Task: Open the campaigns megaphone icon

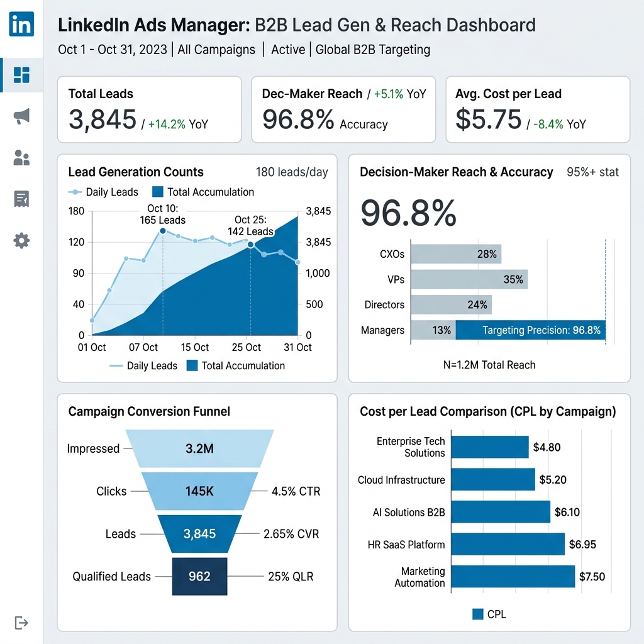Action: coord(21,116)
